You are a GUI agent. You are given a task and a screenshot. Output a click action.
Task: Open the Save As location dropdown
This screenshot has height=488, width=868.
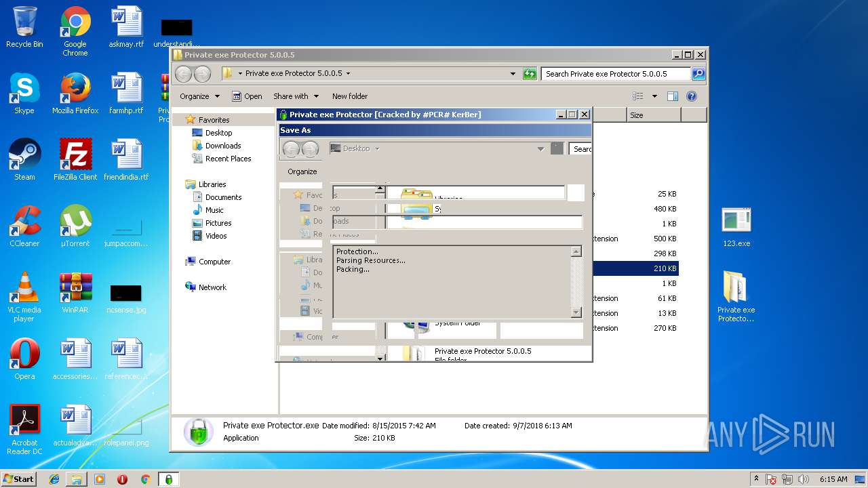click(x=540, y=148)
